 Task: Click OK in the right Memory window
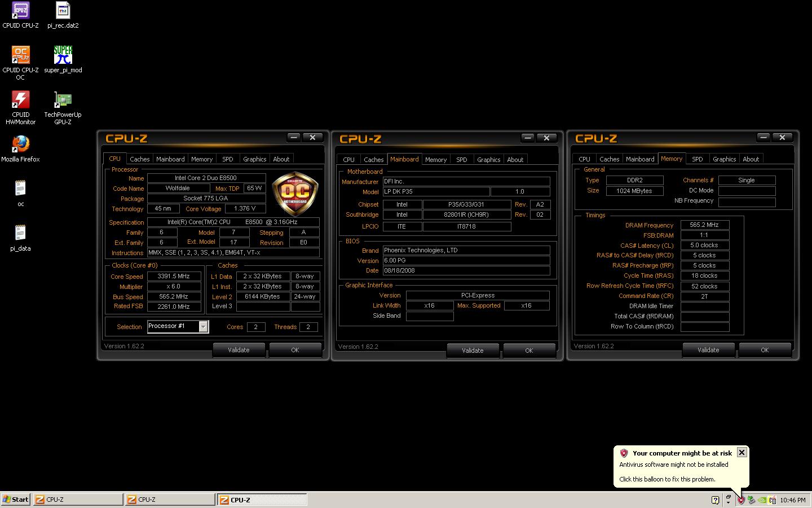(x=765, y=350)
